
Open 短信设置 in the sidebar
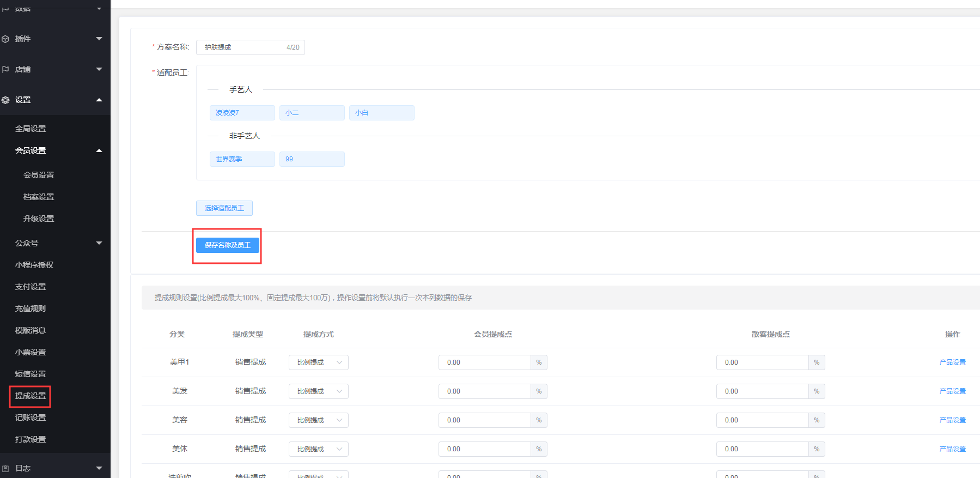pyautogui.click(x=31, y=374)
